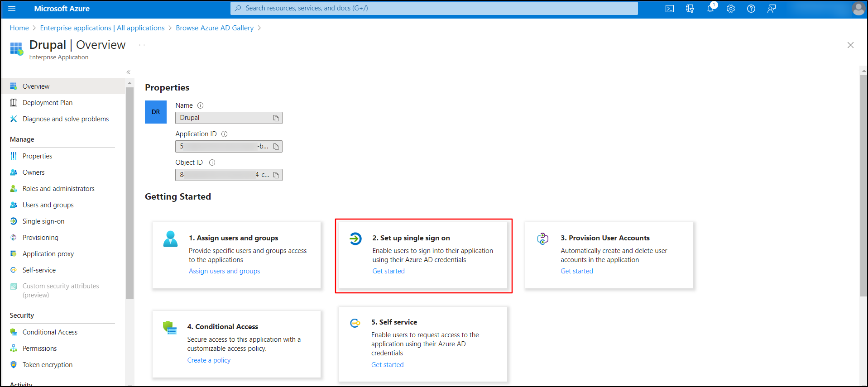Open the feedback icon in header
The height and width of the screenshot is (387, 868).
[772, 9]
